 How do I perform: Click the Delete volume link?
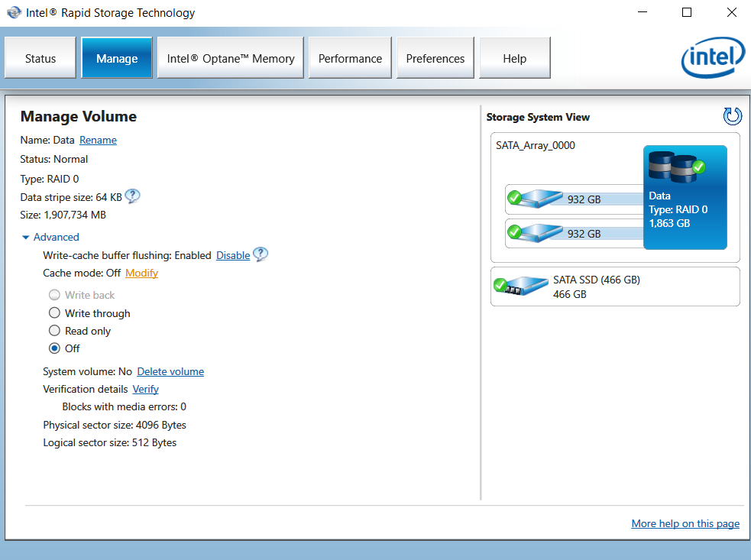170,372
